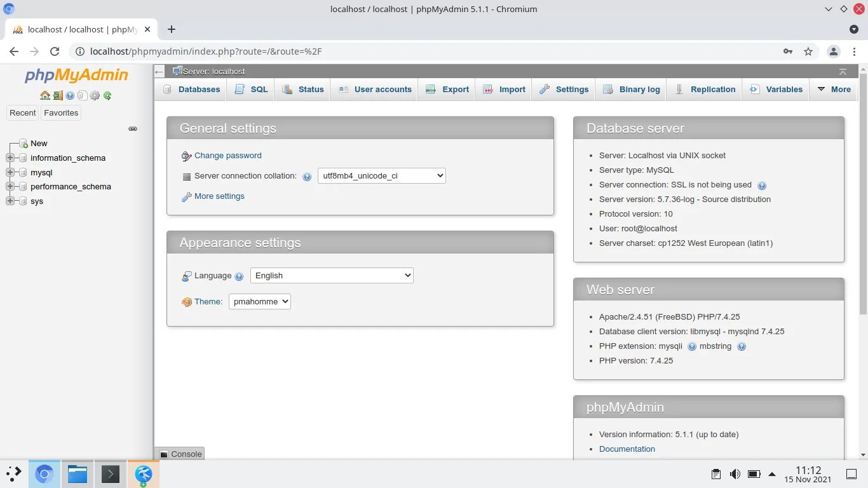Screen dimensions: 868x488
Task: Switch to the Status tab
Action: 303,90
